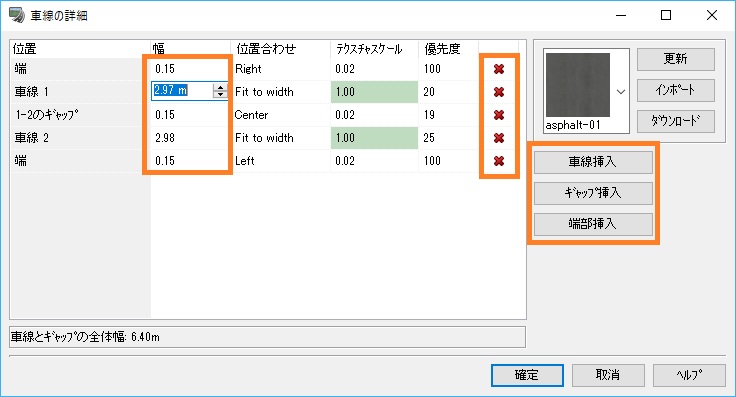
Task: Increase the 車線 1 width with up arrow
Action: [220, 87]
